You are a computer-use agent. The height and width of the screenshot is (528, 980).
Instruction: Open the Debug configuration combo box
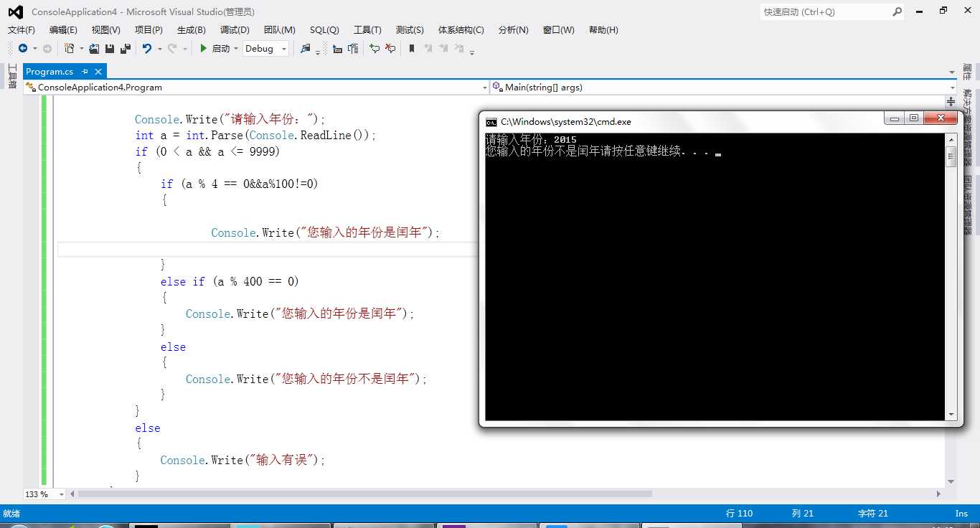[265, 49]
